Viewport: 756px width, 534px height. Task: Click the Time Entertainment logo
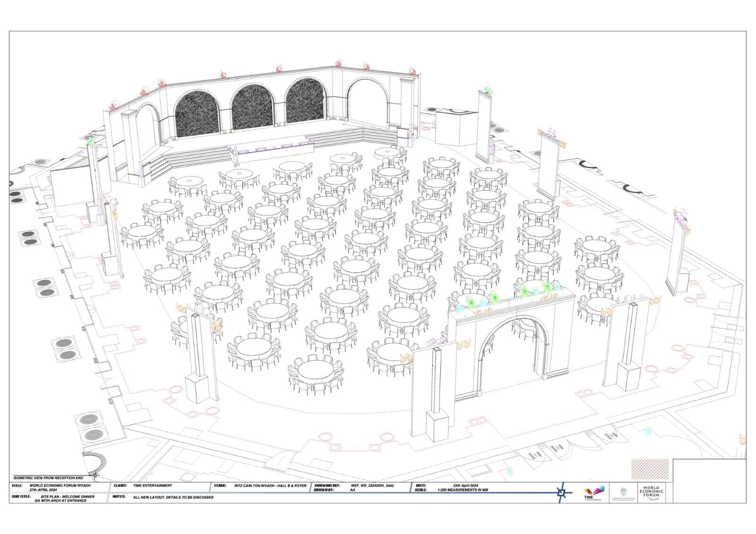[594, 493]
